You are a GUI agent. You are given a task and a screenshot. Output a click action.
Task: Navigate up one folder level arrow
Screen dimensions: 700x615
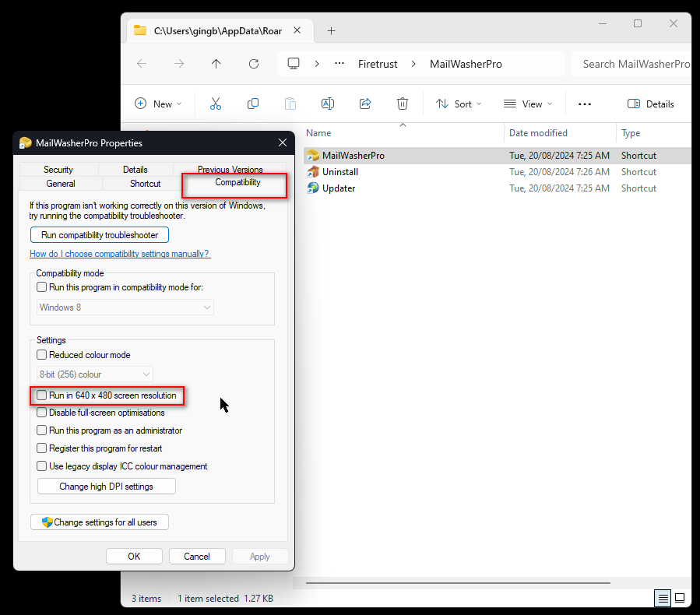point(216,64)
